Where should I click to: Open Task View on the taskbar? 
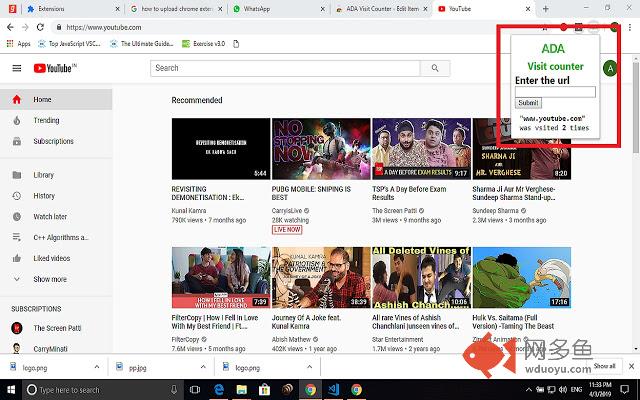195,390
